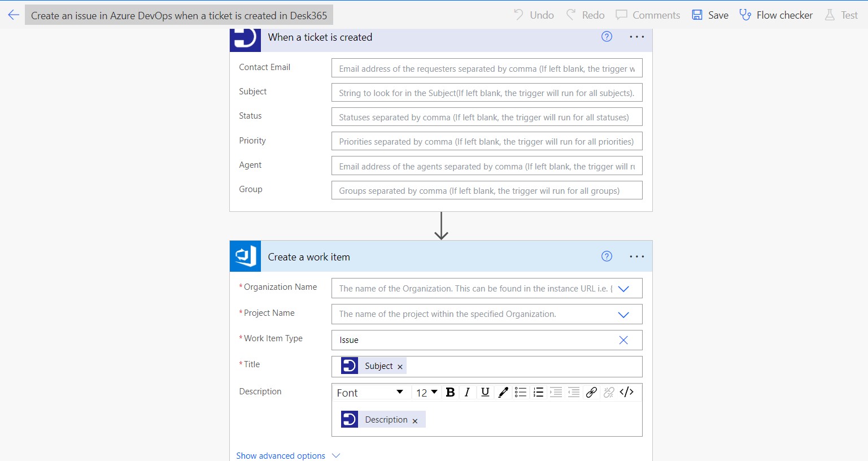
Task: Save the current flow
Action: [x=710, y=15]
